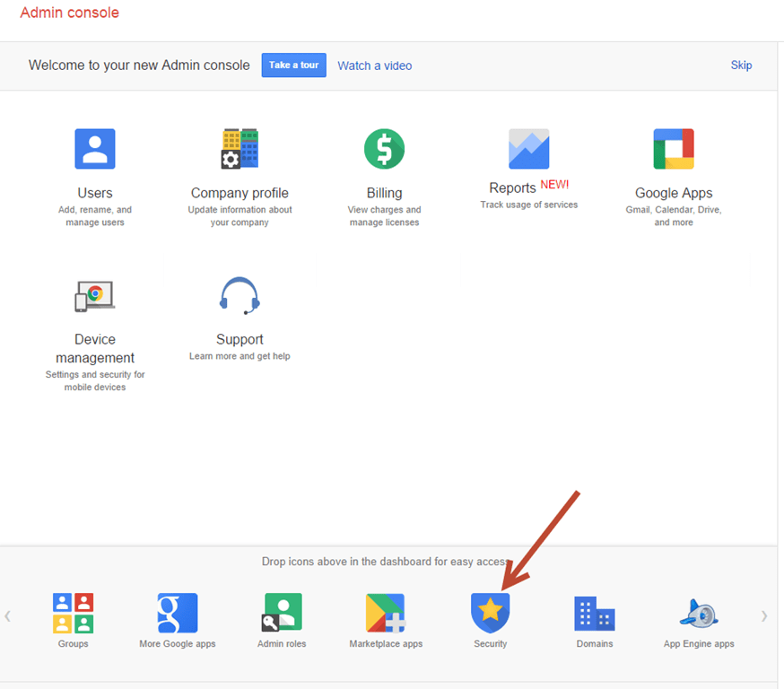
Task: Click the Reports label text
Action: 512,188
